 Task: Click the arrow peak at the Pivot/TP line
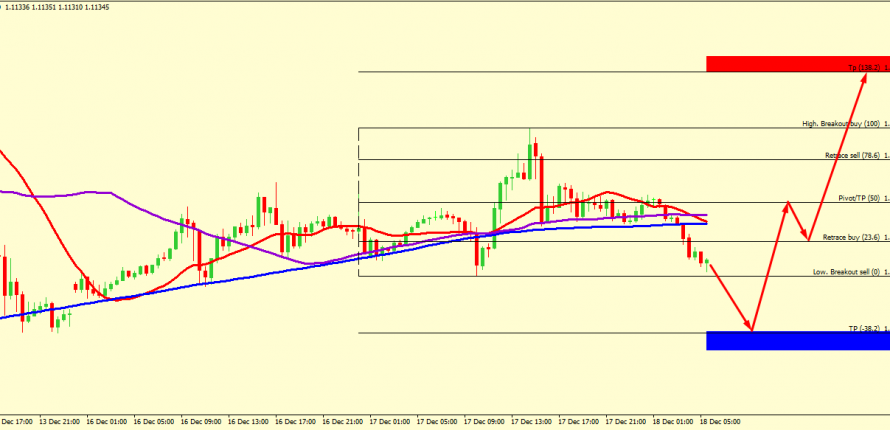(x=788, y=203)
